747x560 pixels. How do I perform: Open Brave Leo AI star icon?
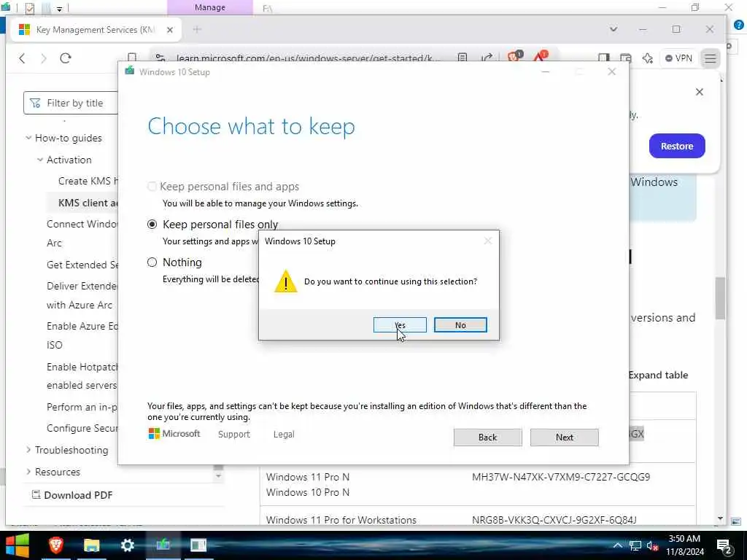pyautogui.click(x=648, y=58)
